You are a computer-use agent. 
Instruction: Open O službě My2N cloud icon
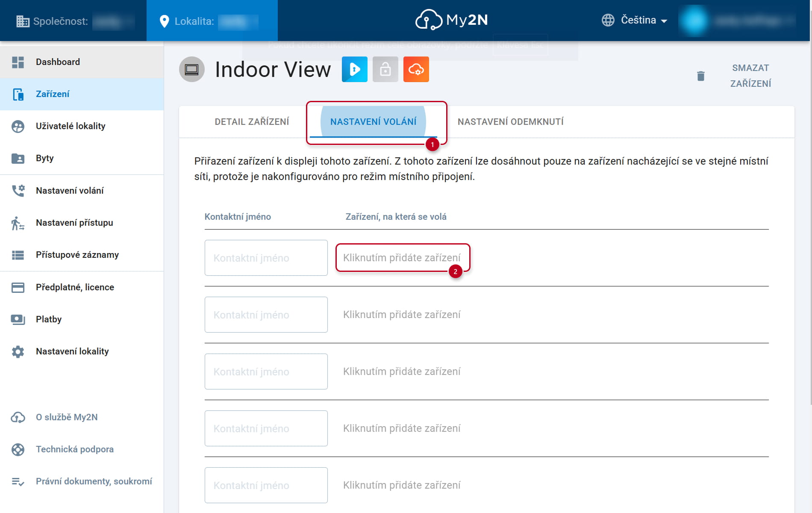pos(18,417)
